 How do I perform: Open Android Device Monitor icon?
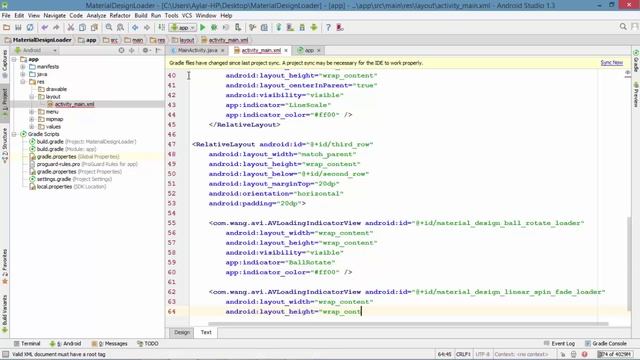pos(314,27)
